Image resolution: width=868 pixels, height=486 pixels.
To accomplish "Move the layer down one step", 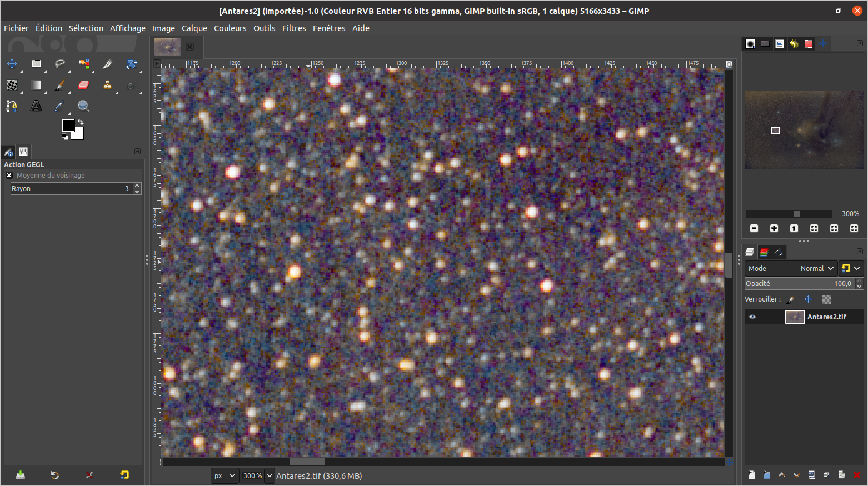I will tap(796, 475).
